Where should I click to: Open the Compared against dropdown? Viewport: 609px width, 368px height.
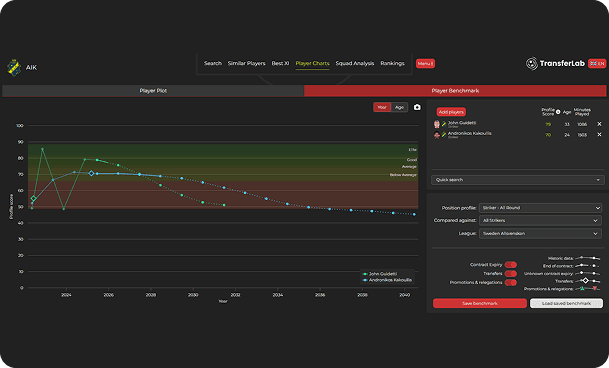[x=541, y=220]
